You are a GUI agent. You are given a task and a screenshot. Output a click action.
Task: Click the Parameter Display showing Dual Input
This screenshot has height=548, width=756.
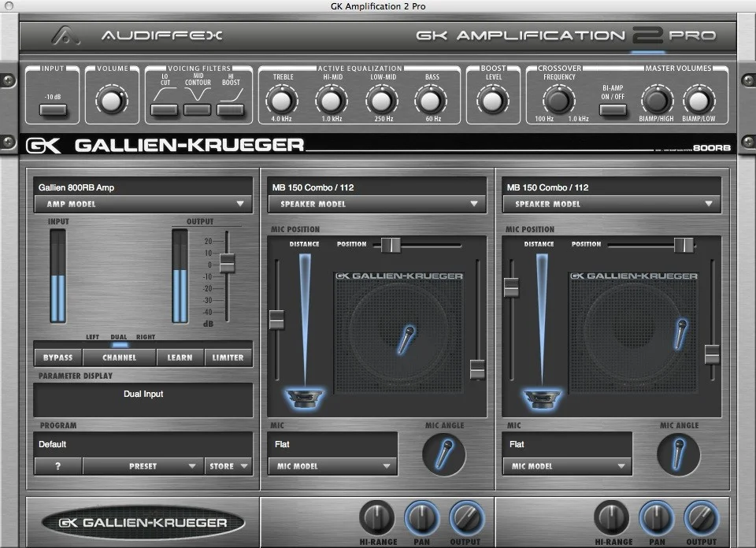coord(143,399)
